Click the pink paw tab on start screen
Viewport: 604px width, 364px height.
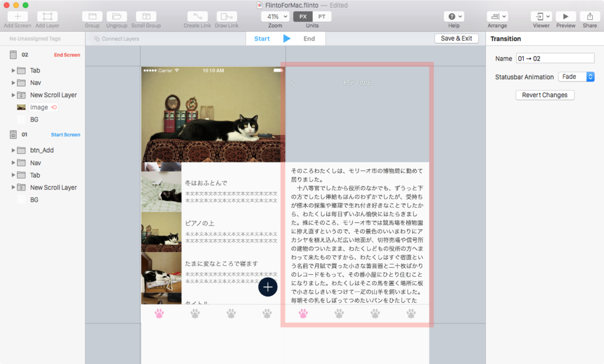click(x=159, y=313)
